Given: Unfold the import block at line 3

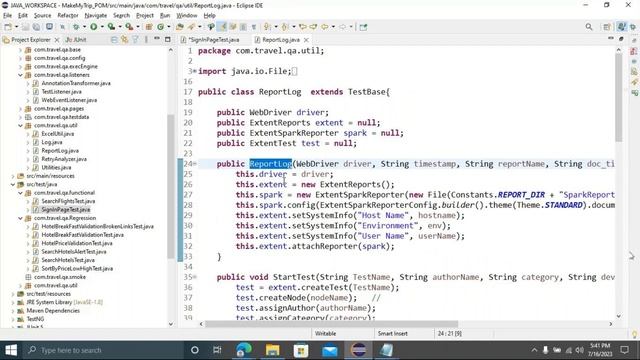Looking at the screenshot, I should pyautogui.click(x=195, y=71).
